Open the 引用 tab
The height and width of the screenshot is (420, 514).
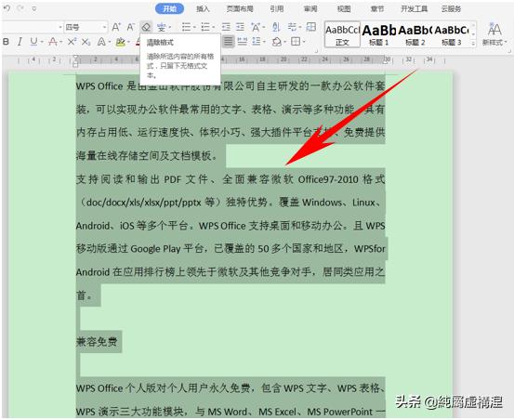coord(277,9)
